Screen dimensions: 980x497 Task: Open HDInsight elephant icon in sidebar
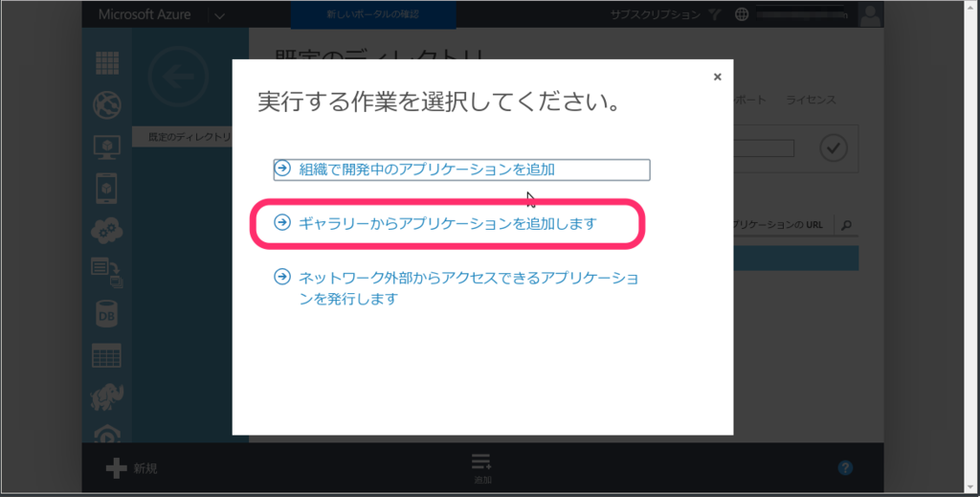[107, 397]
